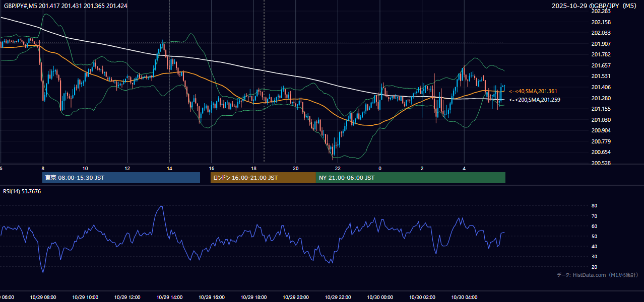Click hour label 16 under price chart
The height and width of the screenshot is (302, 644).
pos(212,169)
